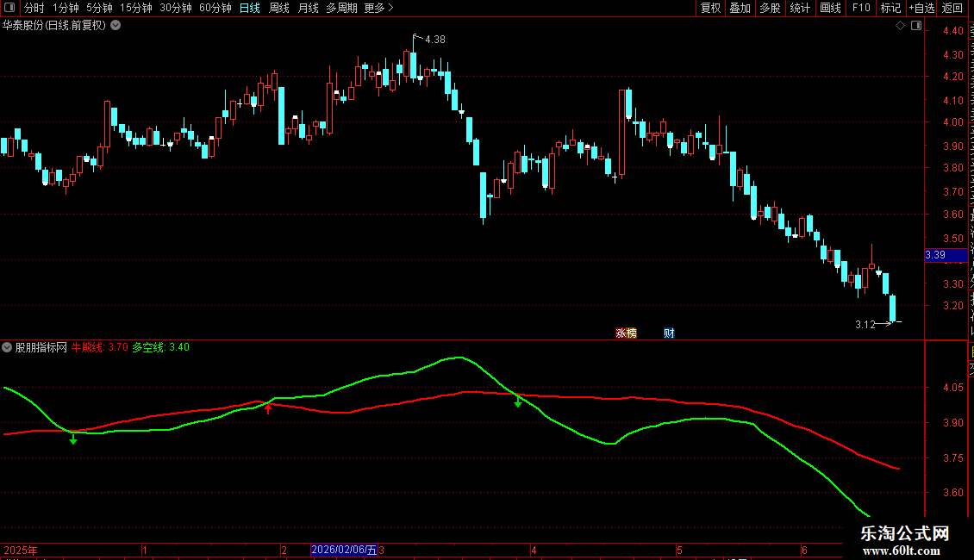Viewport: 974px width, 560px height.
Task: Open 多股 multi-stock view
Action: [770, 8]
